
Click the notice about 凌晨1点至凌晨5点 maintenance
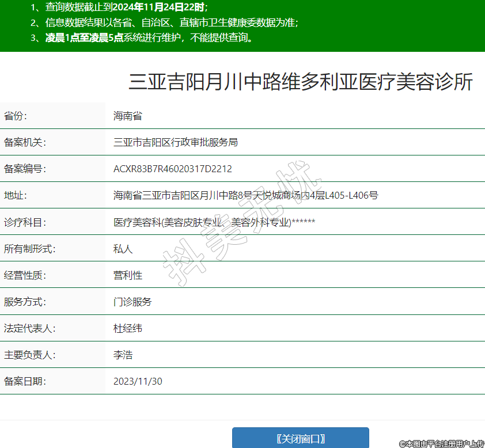(x=149, y=38)
